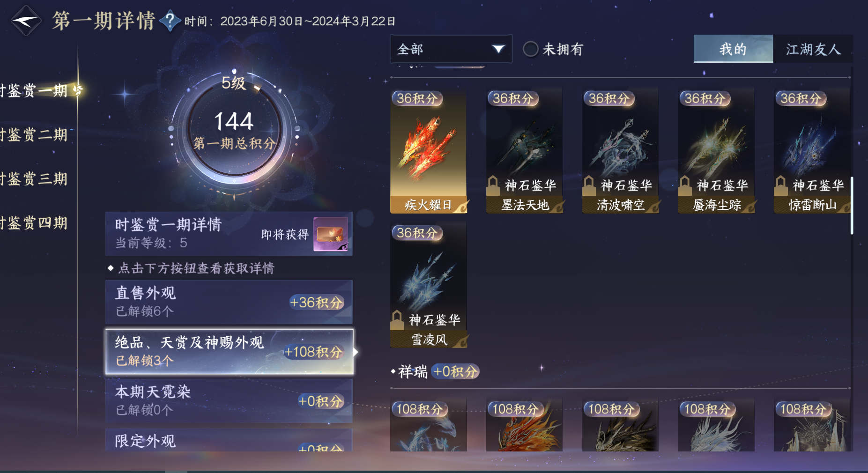868x473 pixels.
Task: Expand the 绝品、天赏及神赐外观 category arrow
Action: tap(356, 352)
